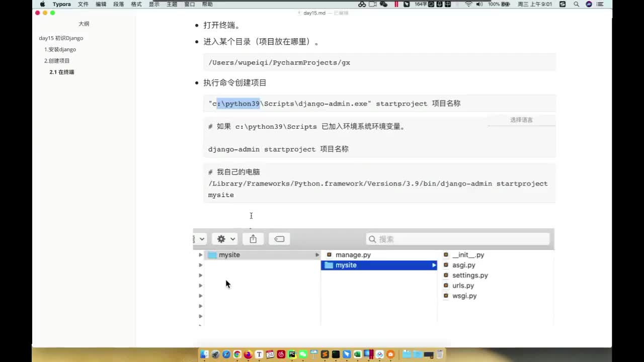Open the 格式 menu
This screenshot has height=362, width=644.
click(136, 4)
